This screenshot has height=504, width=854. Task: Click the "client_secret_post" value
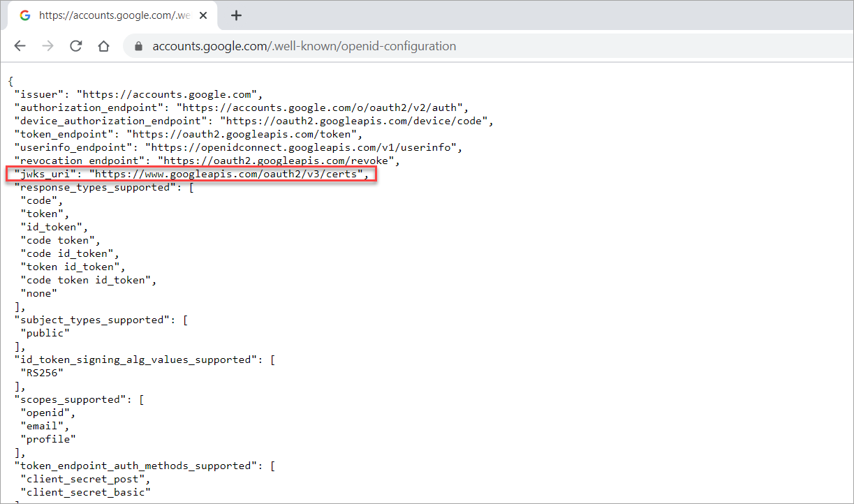click(x=82, y=479)
